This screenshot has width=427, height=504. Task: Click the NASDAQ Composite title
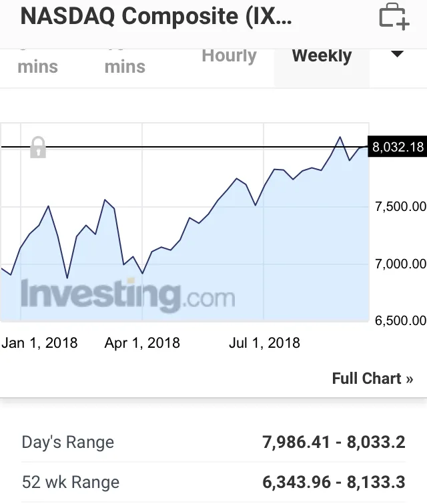coord(156,16)
